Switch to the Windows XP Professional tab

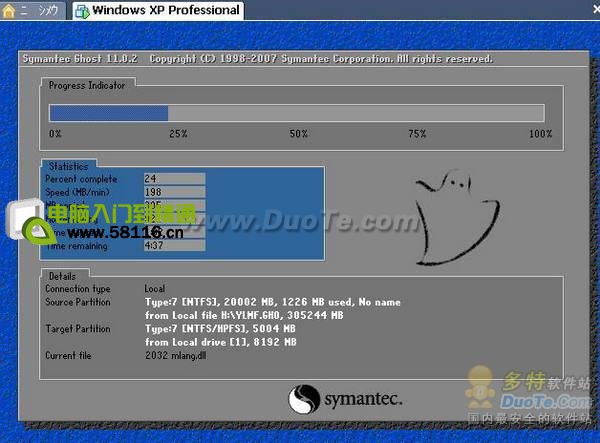coord(164,11)
